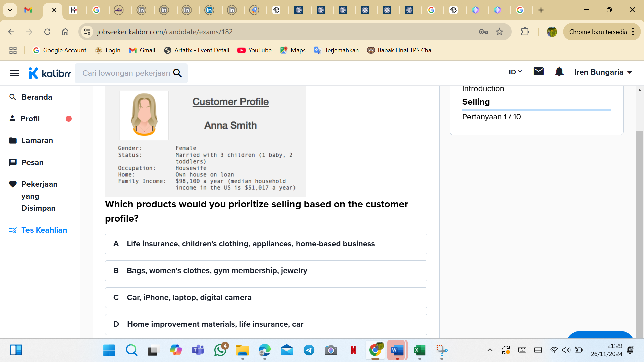Open Microsoft Teams from the taskbar
This screenshot has height=362, width=644.
coord(198,350)
